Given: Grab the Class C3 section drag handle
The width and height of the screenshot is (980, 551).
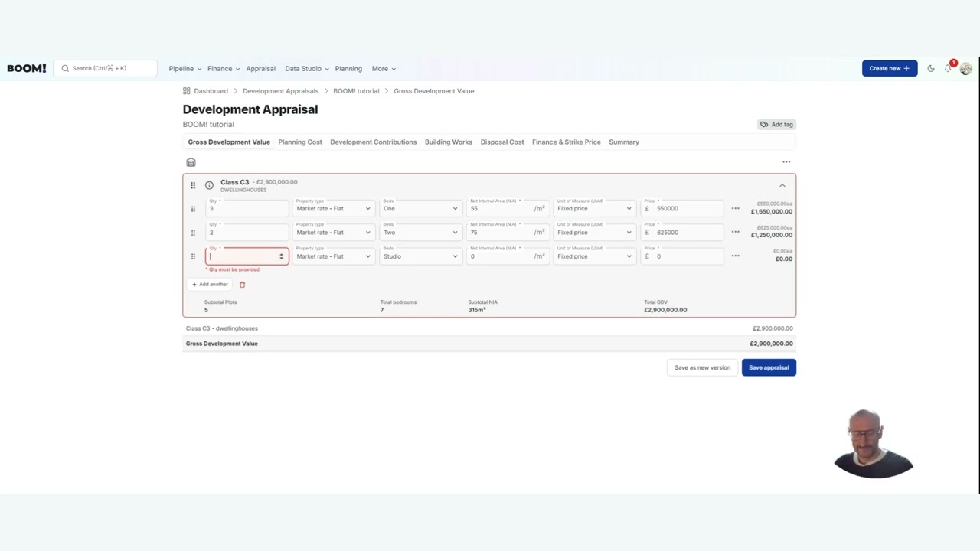Looking at the screenshot, I should (193, 185).
